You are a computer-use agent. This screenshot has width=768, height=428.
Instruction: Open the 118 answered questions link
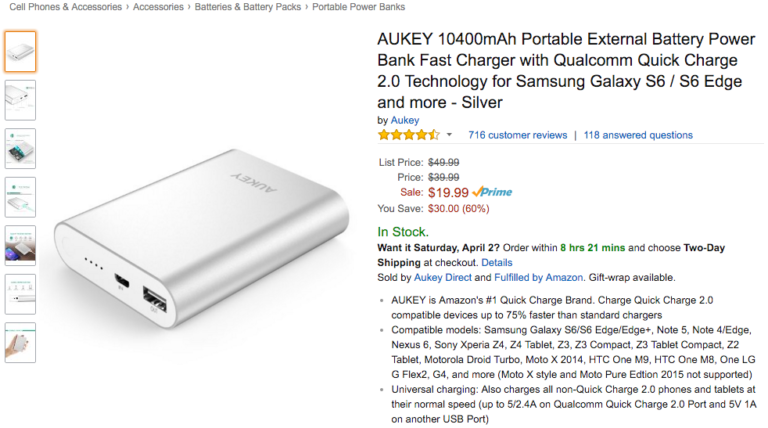638,135
